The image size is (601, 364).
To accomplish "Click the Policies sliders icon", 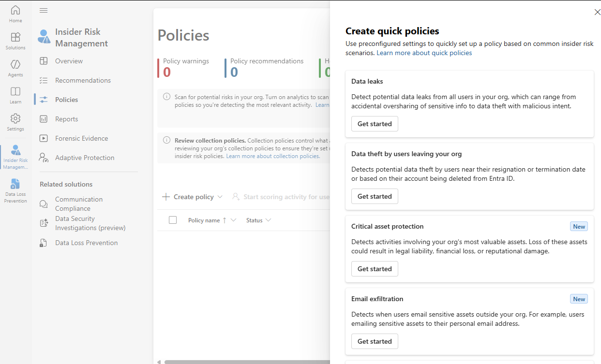I will click(44, 100).
